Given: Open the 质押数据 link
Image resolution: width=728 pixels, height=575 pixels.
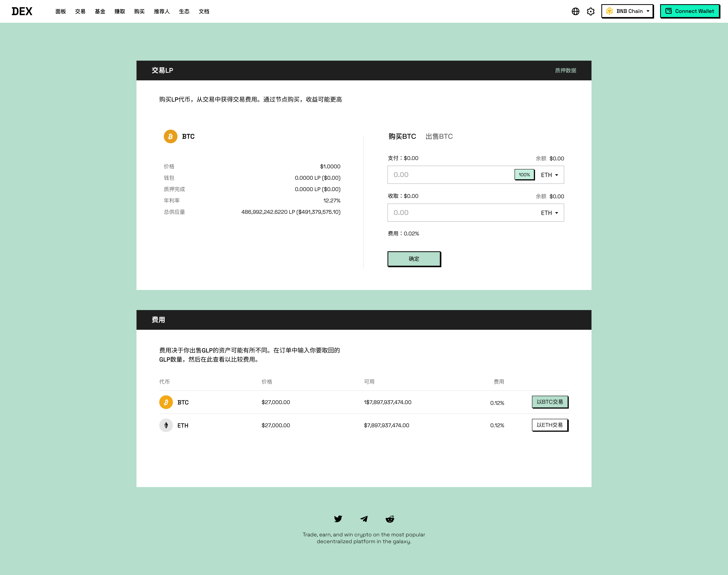Looking at the screenshot, I should click(566, 70).
